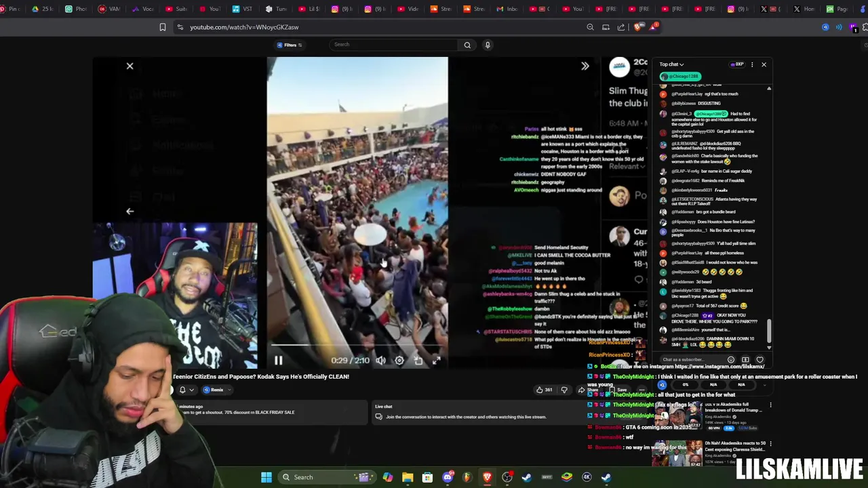Go back with the left arrow
868x488 pixels.
(x=130, y=211)
